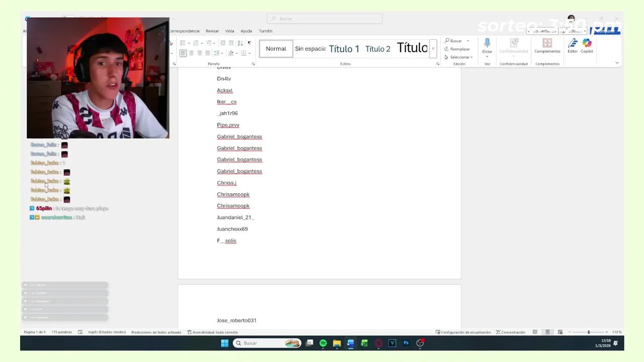The image size is (644, 362).
Task: Open the Seleccionar dropdown
Action: (458, 57)
